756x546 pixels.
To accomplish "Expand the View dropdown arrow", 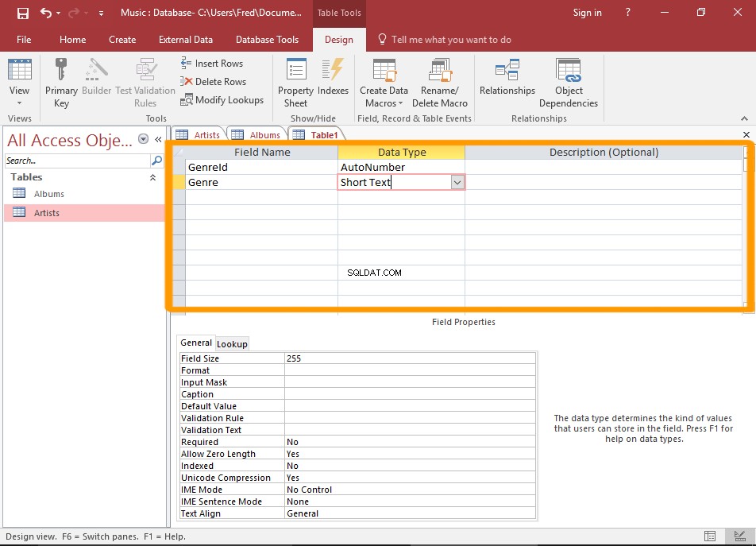I will [x=19, y=103].
